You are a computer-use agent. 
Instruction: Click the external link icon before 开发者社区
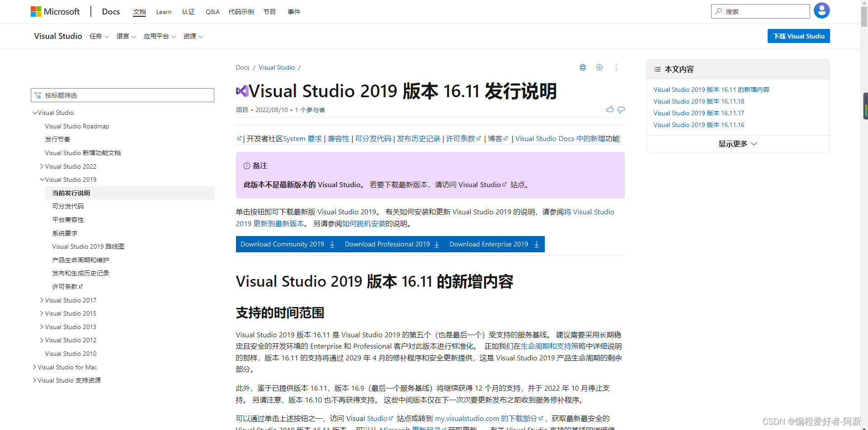click(239, 138)
